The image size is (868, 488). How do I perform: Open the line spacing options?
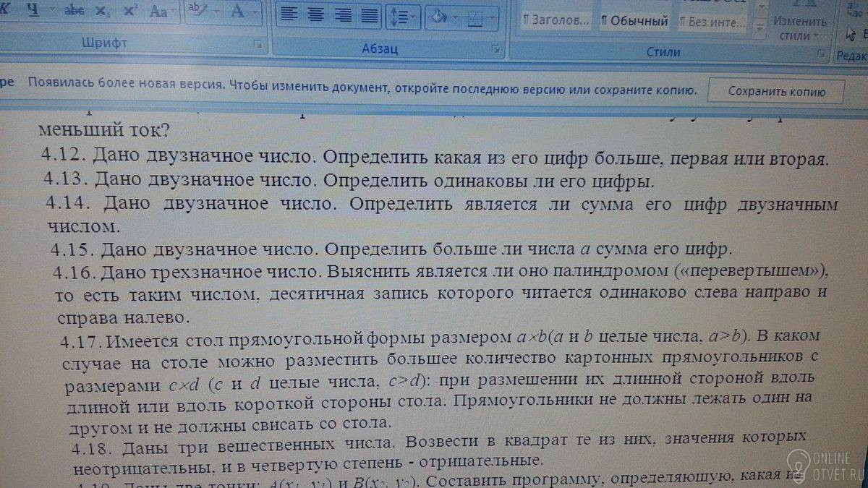click(402, 17)
